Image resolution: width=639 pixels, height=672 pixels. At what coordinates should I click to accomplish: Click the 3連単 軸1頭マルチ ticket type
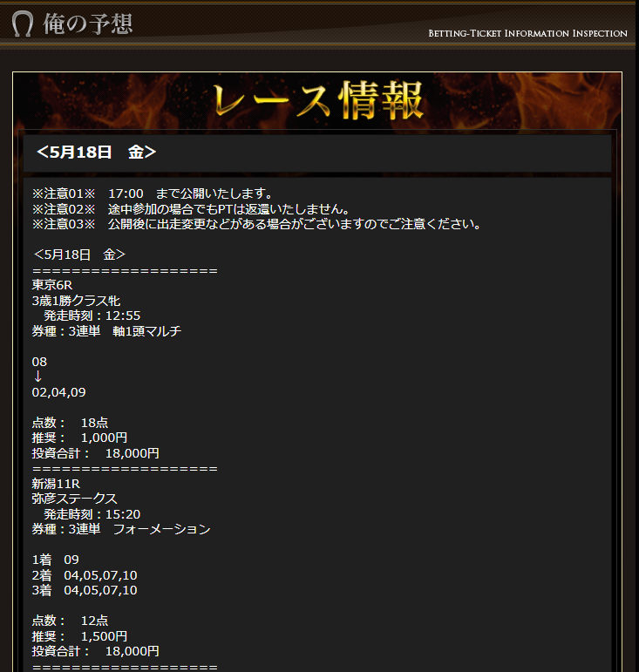[106, 331]
